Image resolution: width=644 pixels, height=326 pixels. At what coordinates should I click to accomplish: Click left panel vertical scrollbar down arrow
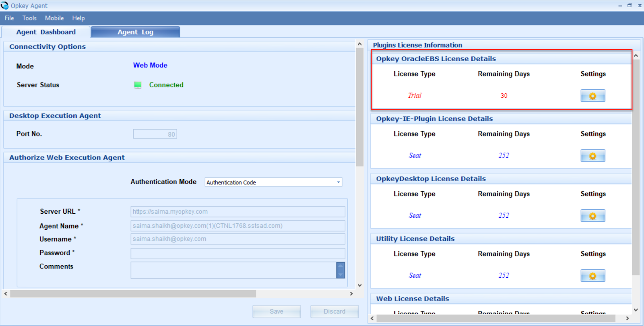point(360,285)
